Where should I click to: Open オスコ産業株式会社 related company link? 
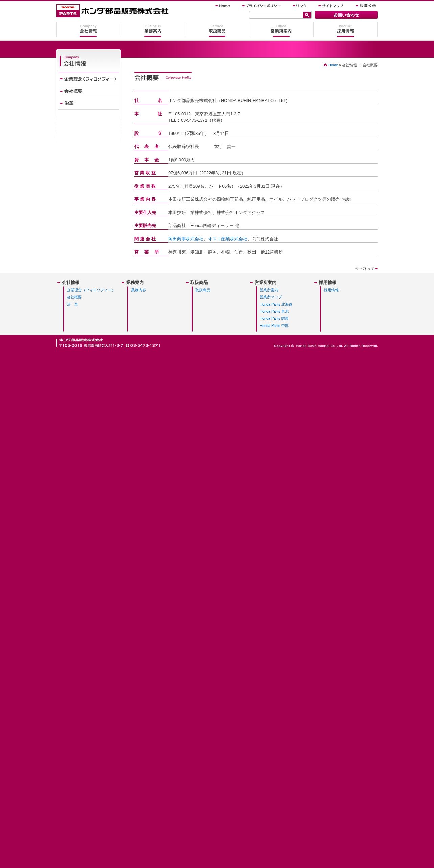227,239
